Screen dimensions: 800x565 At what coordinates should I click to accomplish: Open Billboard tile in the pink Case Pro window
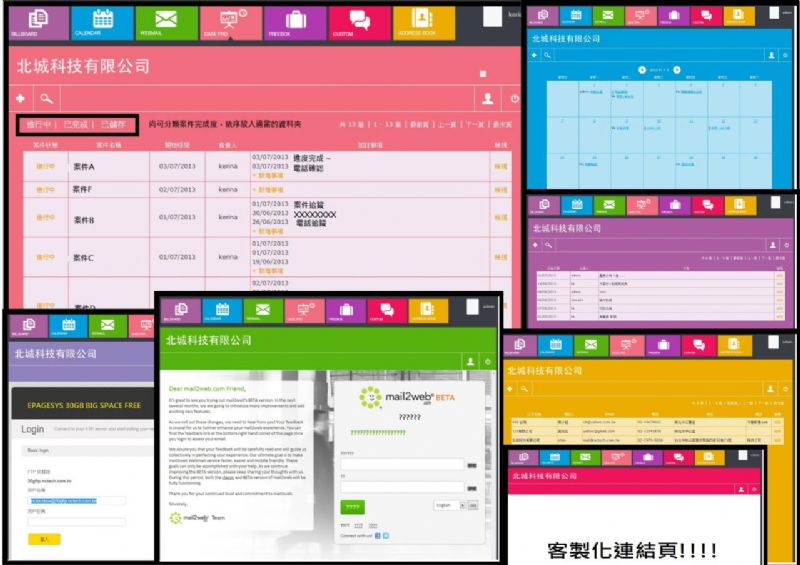pos(39,22)
